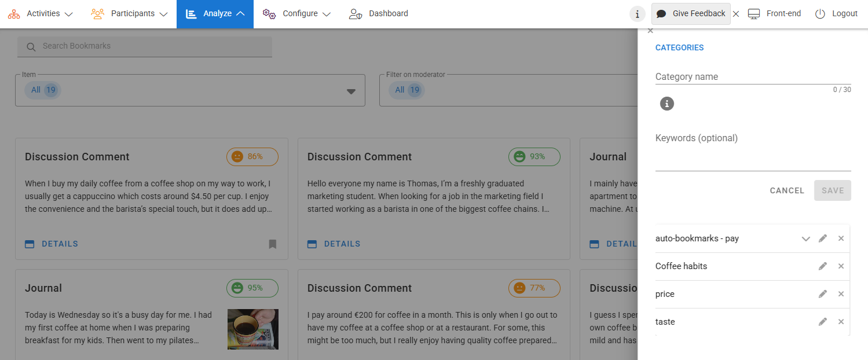Dismiss the Give Feedback button with X
The width and height of the screenshot is (868, 360).
tap(736, 14)
